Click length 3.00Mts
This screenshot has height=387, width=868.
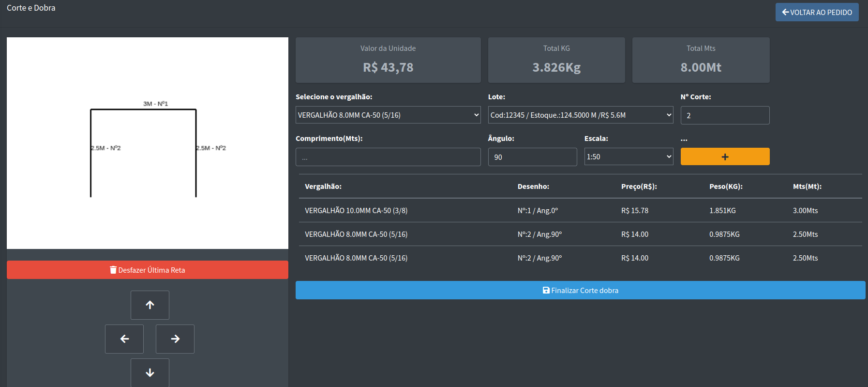(805, 210)
